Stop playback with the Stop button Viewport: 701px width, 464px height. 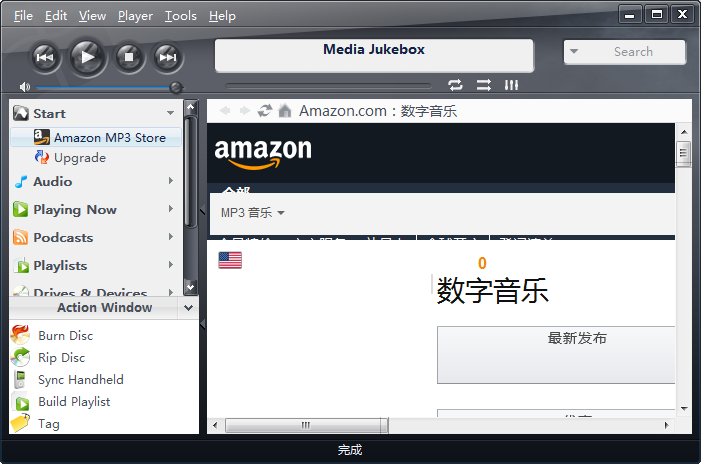pyautogui.click(x=129, y=57)
